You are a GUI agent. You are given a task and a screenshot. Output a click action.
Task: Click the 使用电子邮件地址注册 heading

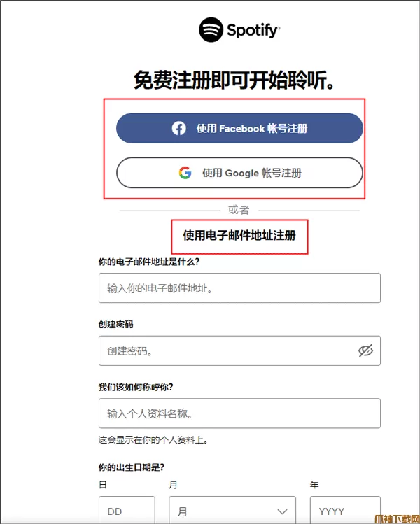pyautogui.click(x=239, y=236)
